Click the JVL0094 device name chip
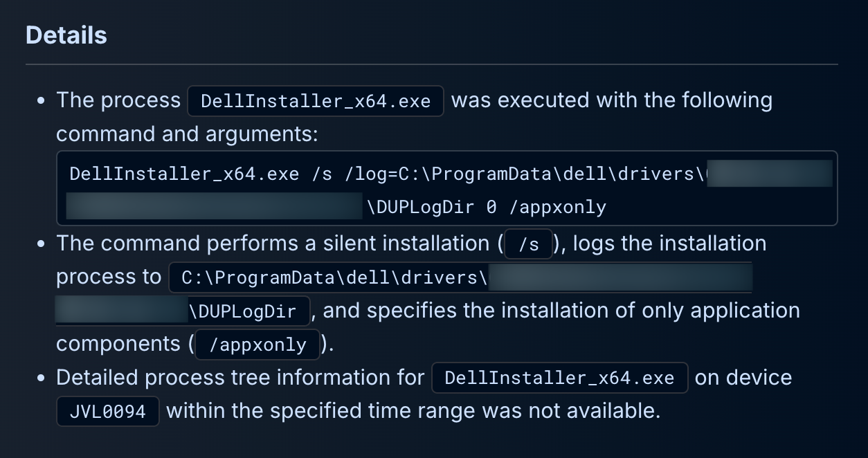 [x=108, y=412]
